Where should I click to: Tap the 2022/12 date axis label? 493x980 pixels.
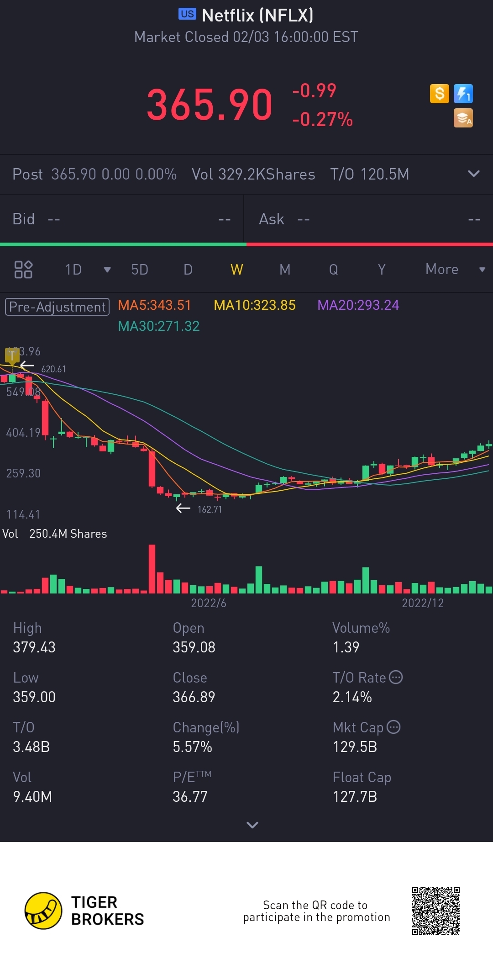coord(423,603)
